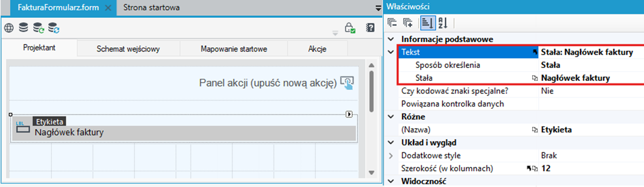Click the Etykieta tag on the canvas control
644x187 pixels.
tap(50, 122)
